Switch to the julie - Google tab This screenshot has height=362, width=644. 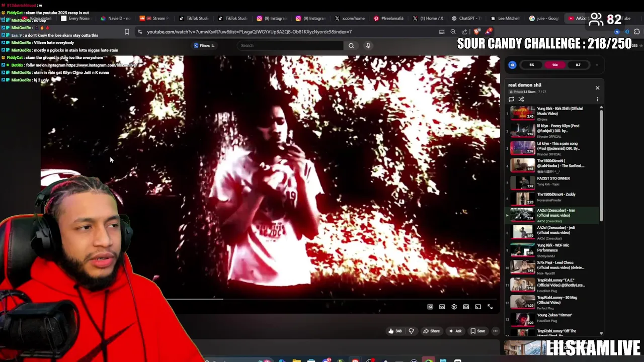(x=544, y=19)
